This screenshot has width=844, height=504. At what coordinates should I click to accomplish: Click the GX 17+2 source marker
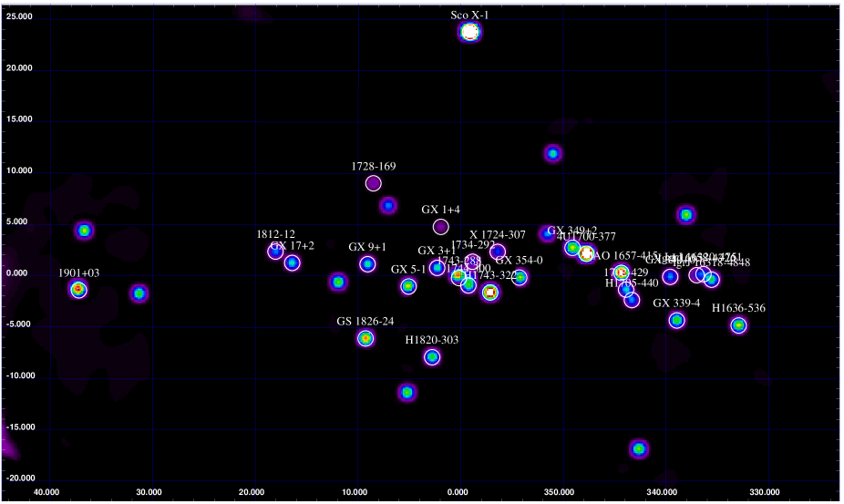[292, 262]
